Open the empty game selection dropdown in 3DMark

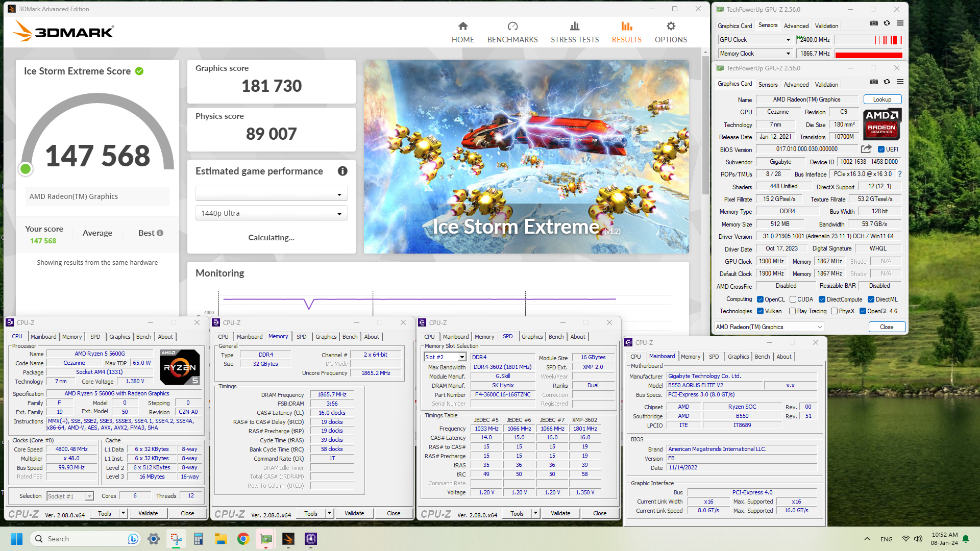(x=271, y=194)
